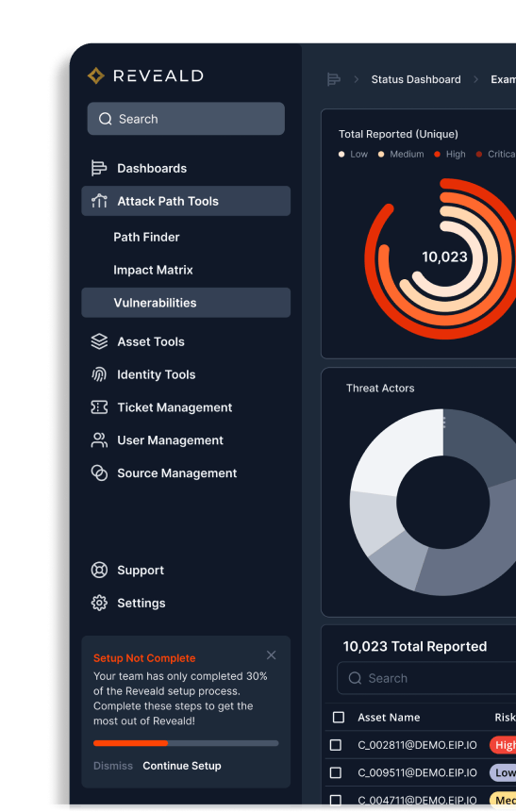Screen dimensions: 516x812
Task: Click the Continue Setup link
Action: click(182, 766)
